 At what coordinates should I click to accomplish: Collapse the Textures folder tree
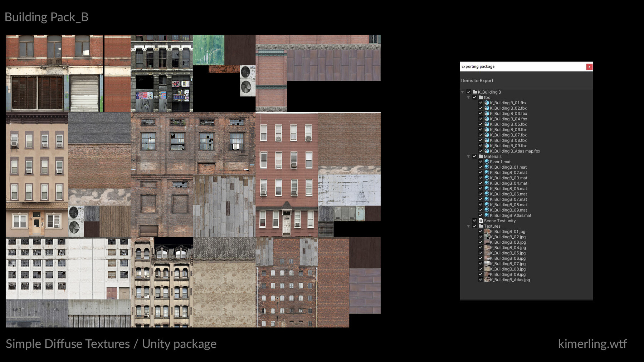[469, 226]
